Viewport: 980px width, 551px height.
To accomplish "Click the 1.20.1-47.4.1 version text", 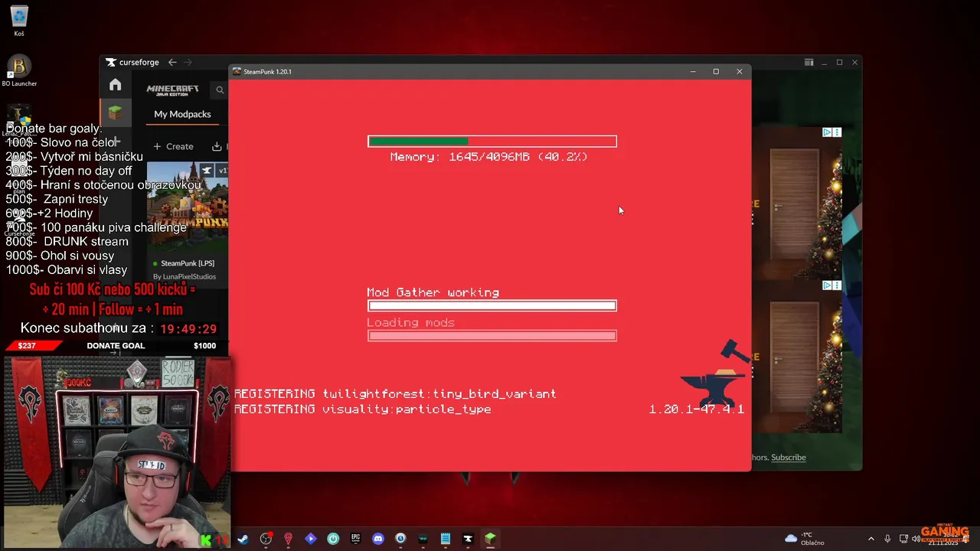I will coord(697,409).
